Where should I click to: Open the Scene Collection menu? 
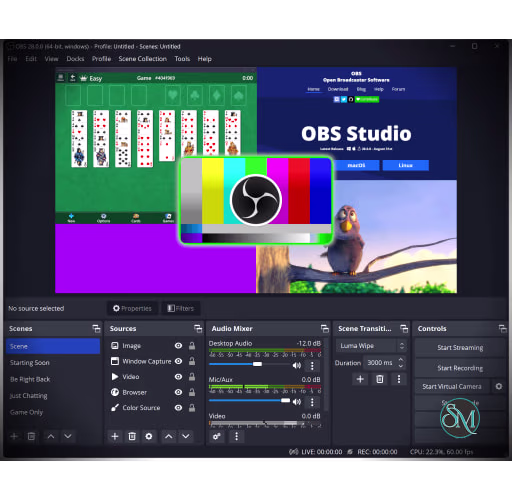pos(143,59)
